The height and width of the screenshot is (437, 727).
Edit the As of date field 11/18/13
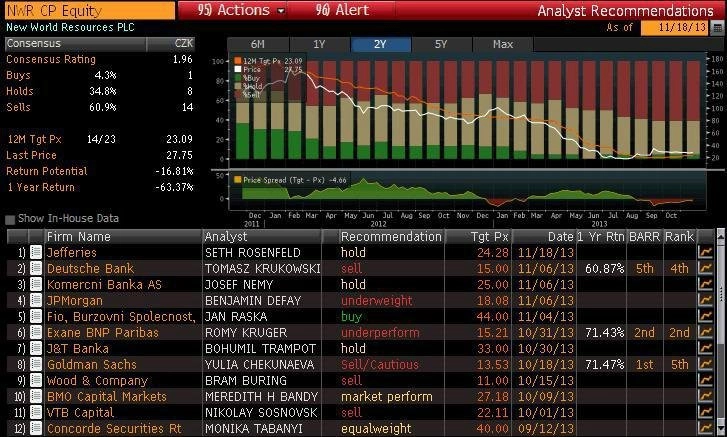(676, 27)
